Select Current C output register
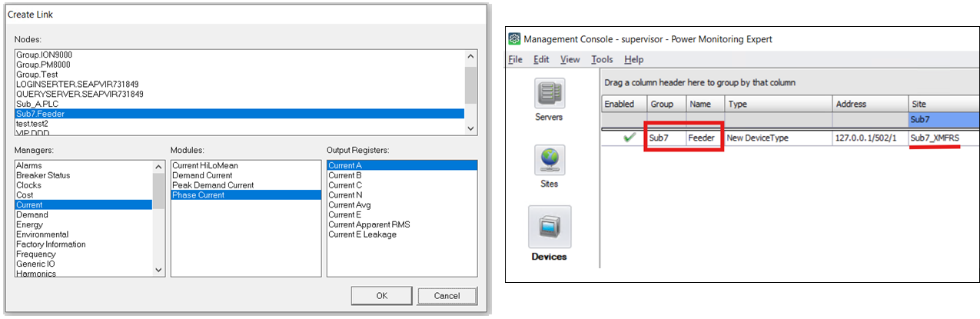This screenshot has height=319, width=980. click(402, 185)
